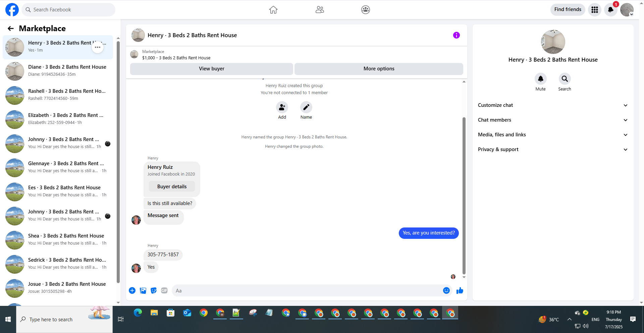
Task: Open Microsoft Edge from the taskbar
Action: pos(138,313)
